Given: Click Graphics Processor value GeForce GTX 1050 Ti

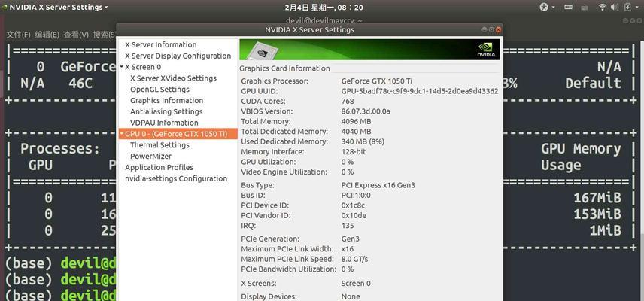Looking at the screenshot, I should click(377, 81).
